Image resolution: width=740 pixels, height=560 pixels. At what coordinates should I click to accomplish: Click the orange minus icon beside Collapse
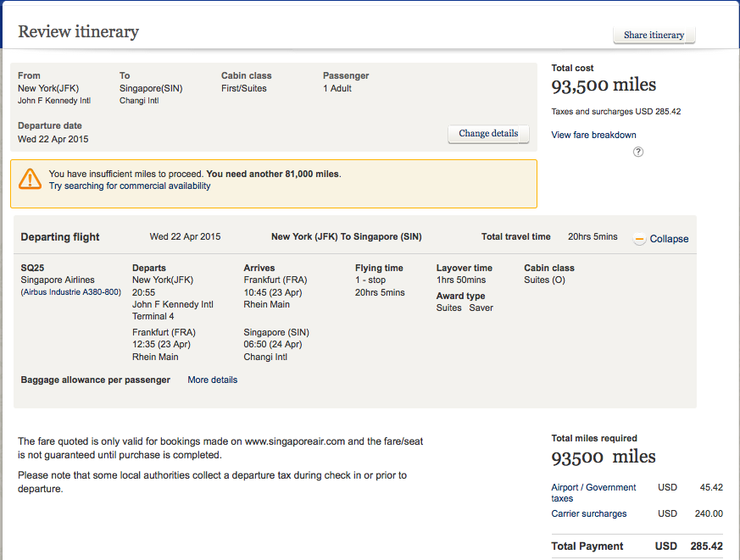click(640, 239)
